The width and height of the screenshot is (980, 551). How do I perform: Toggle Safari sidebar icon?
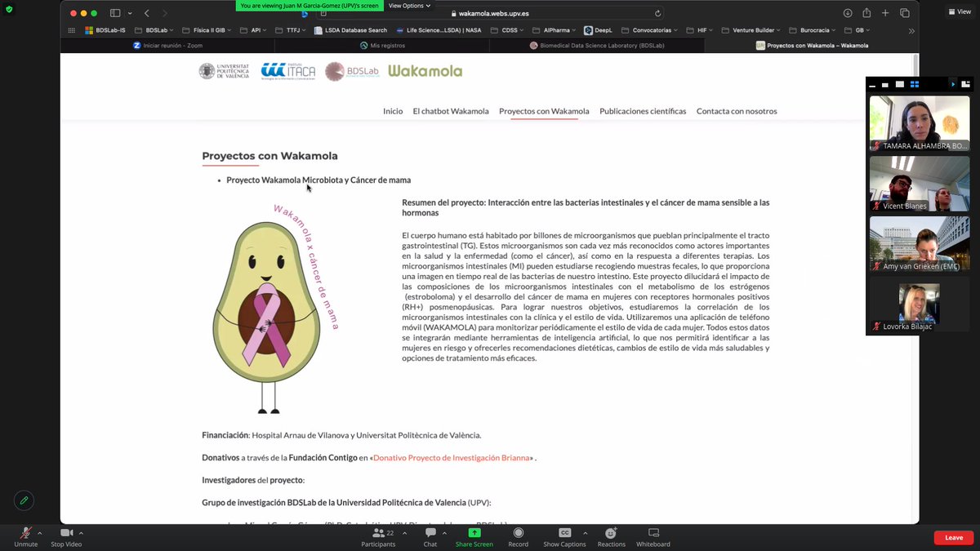tap(115, 13)
